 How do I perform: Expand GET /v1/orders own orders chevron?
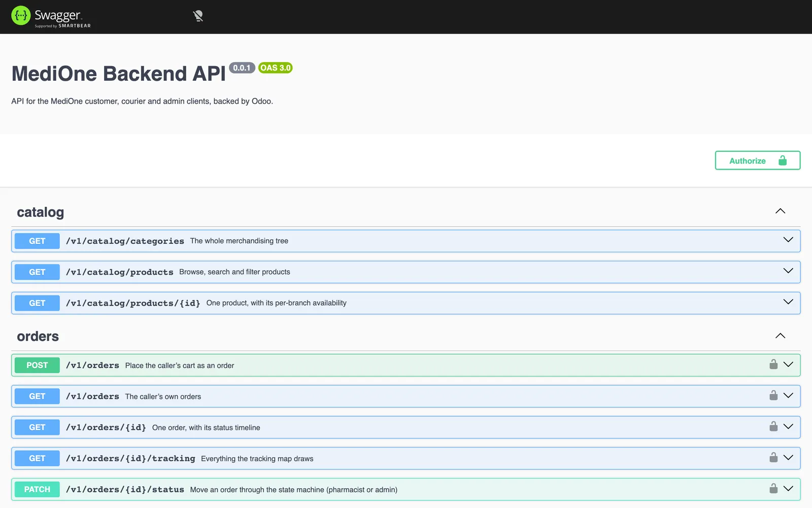click(788, 395)
